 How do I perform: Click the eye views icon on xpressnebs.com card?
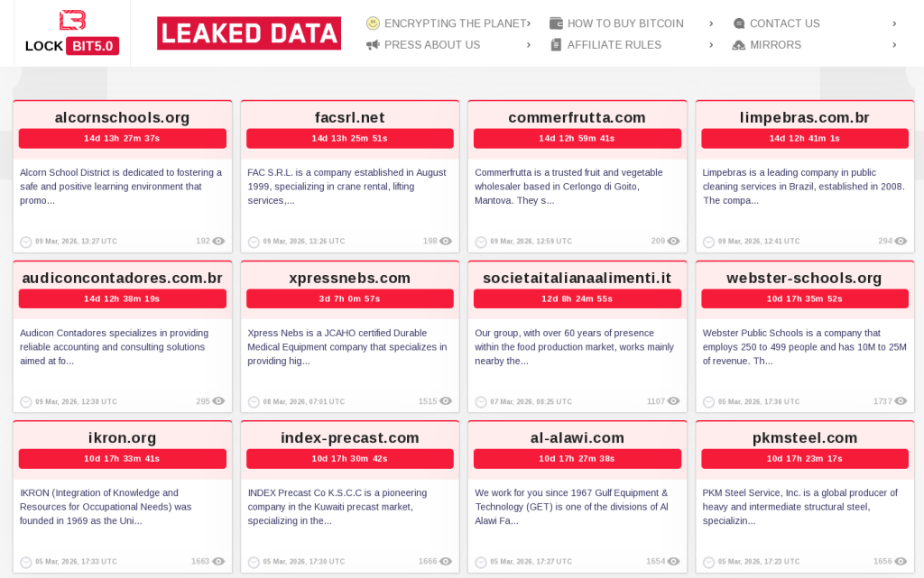[446, 402]
